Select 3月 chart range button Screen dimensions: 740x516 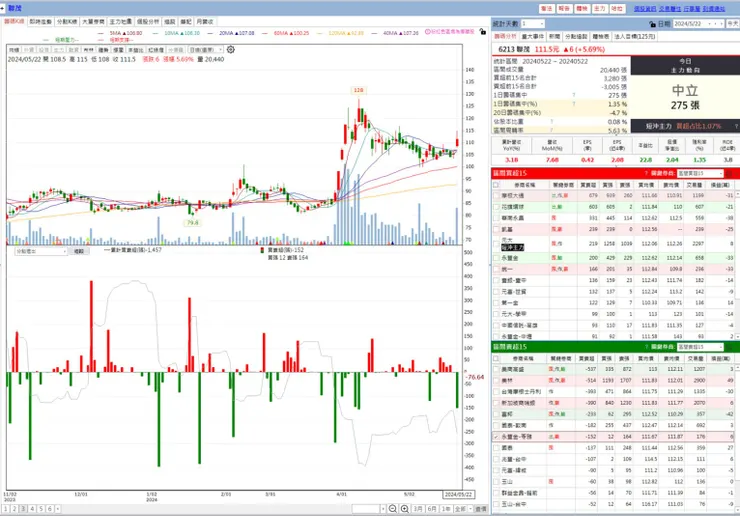point(418,508)
